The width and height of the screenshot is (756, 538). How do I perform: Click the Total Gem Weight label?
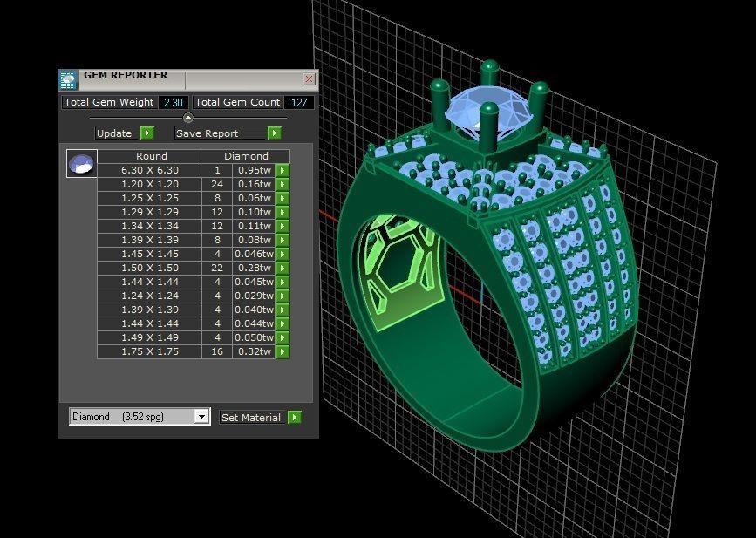[109, 102]
